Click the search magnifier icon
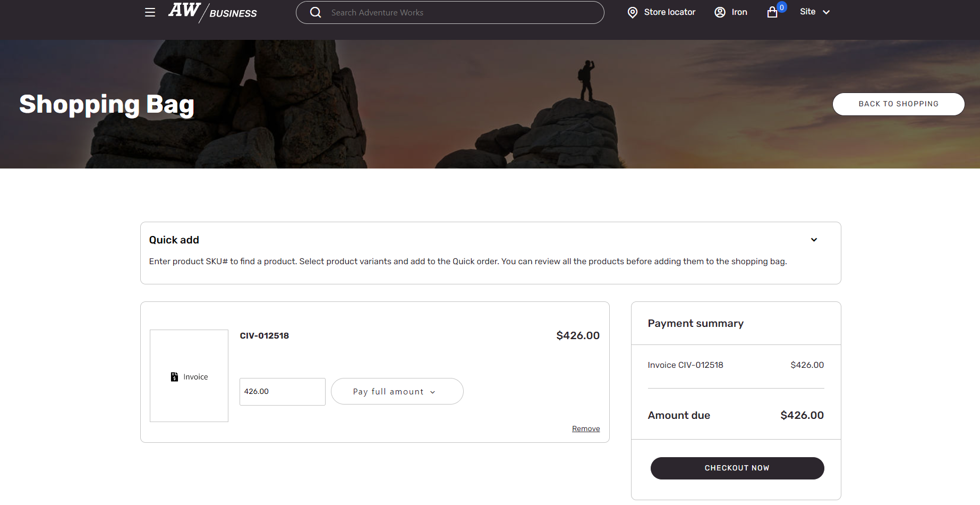Viewport: 980px width, 505px height. (316, 12)
